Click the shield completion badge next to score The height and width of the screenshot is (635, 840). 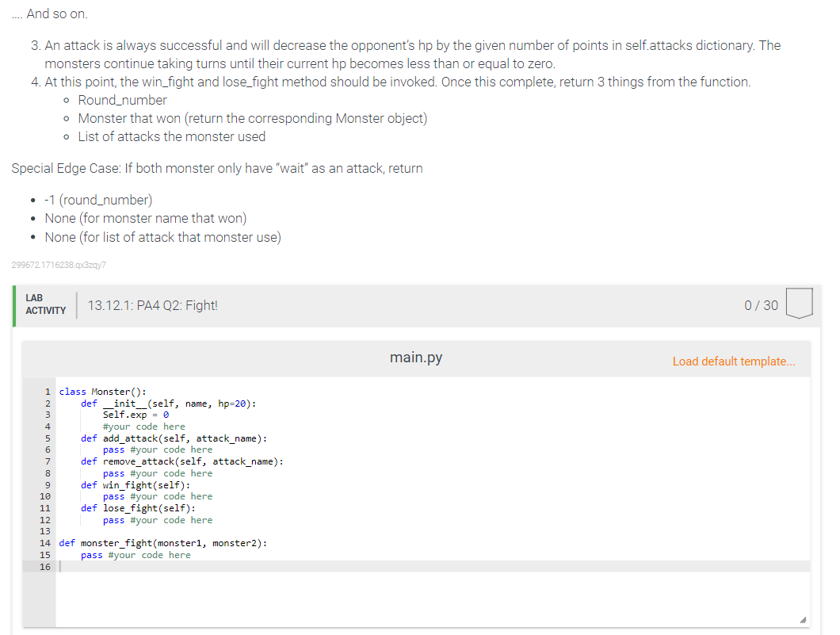(x=799, y=303)
